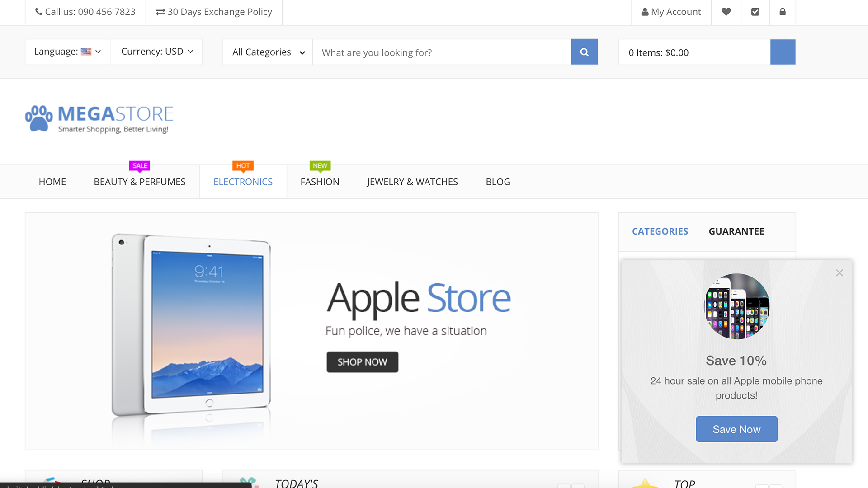Click the SHOP NOW banner button
Screen dimensions: 868x488
click(x=363, y=362)
